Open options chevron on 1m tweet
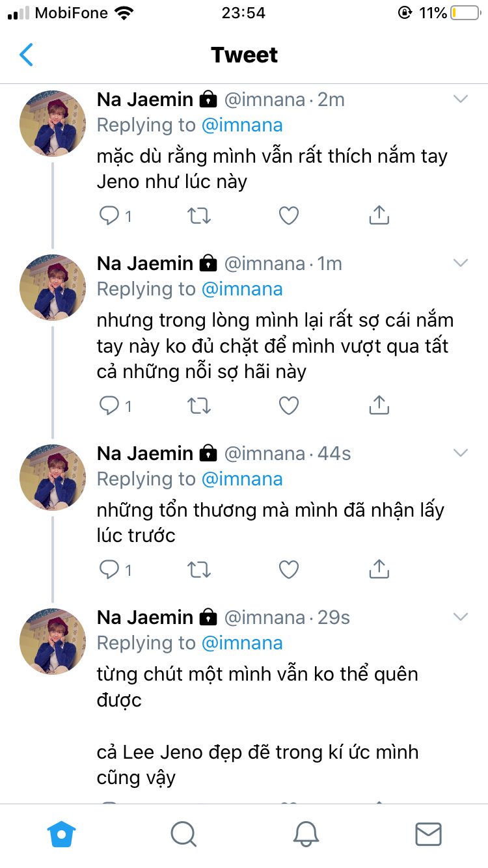The width and height of the screenshot is (488, 868). (461, 264)
